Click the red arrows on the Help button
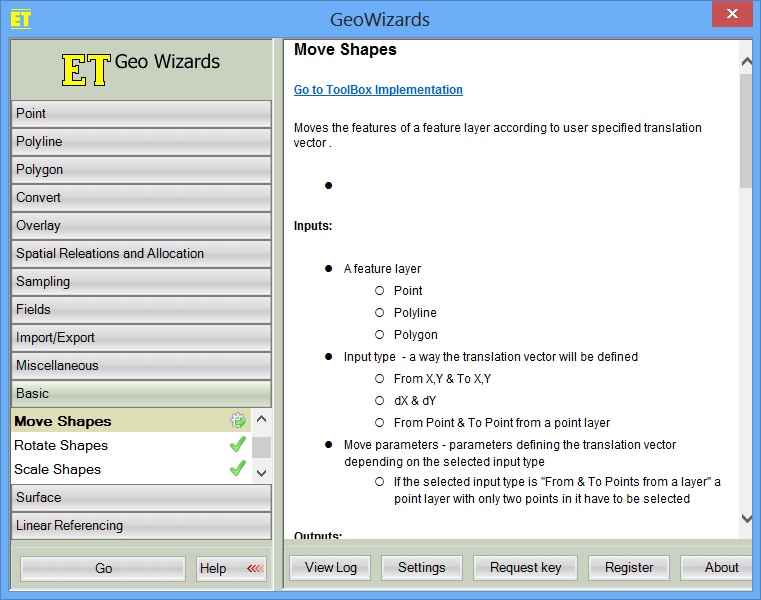Screen dimensions: 761x600 (x=255, y=568)
